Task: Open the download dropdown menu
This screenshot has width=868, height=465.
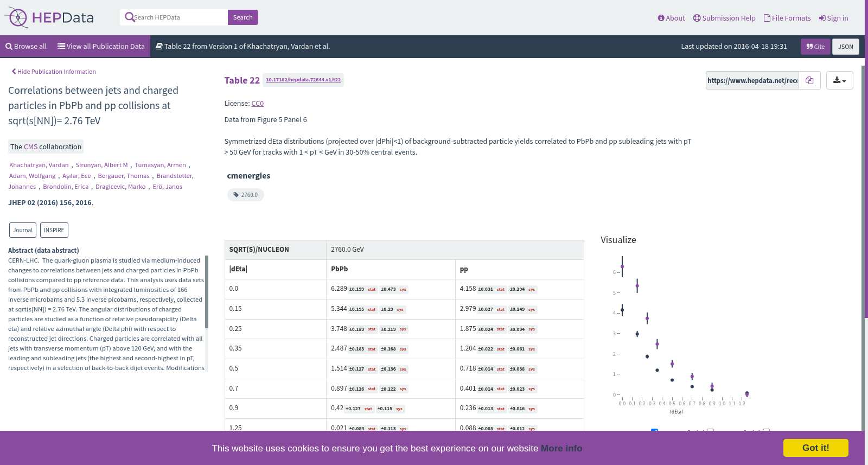Action: 839,80
